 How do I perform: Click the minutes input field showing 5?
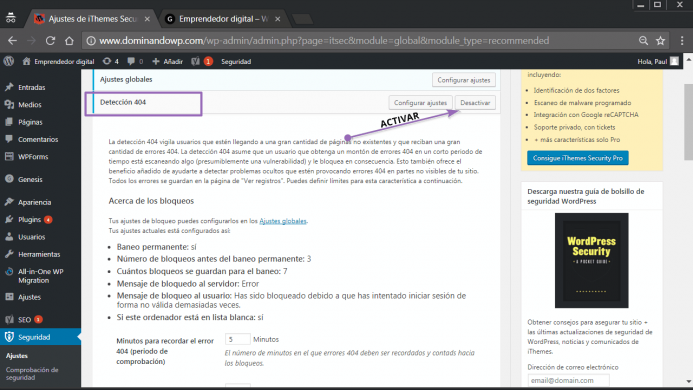[x=238, y=339]
